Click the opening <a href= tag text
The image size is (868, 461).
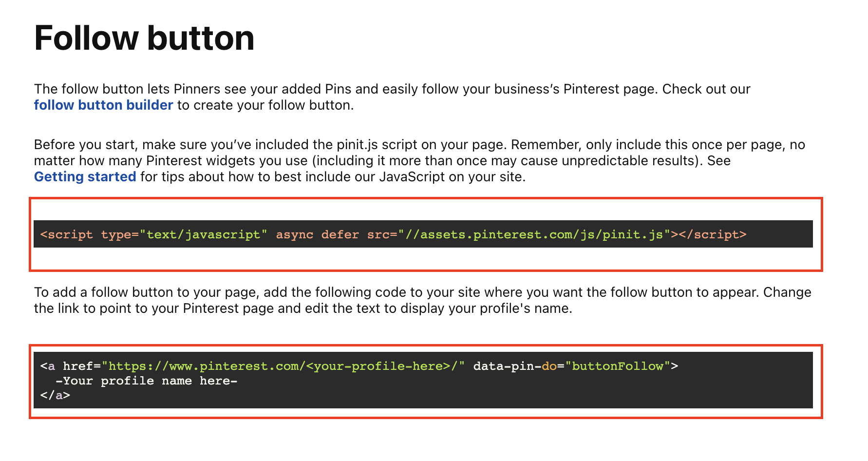(x=70, y=366)
